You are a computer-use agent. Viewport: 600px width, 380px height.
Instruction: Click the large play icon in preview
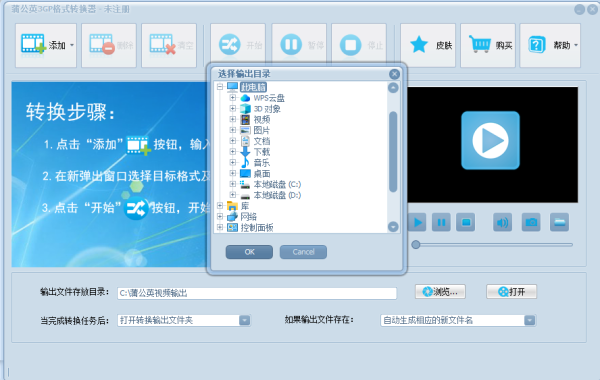(490, 140)
